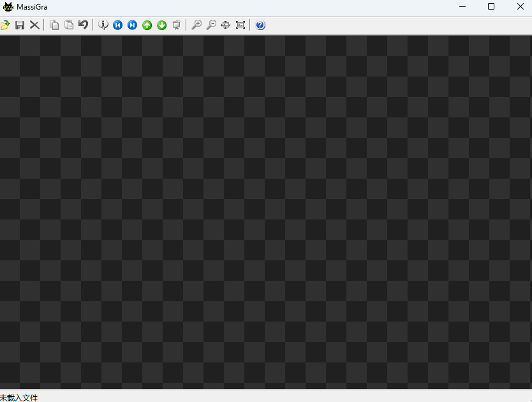Click the MassiGra cat icon in title bar
The image size is (532, 402).
pos(8,7)
